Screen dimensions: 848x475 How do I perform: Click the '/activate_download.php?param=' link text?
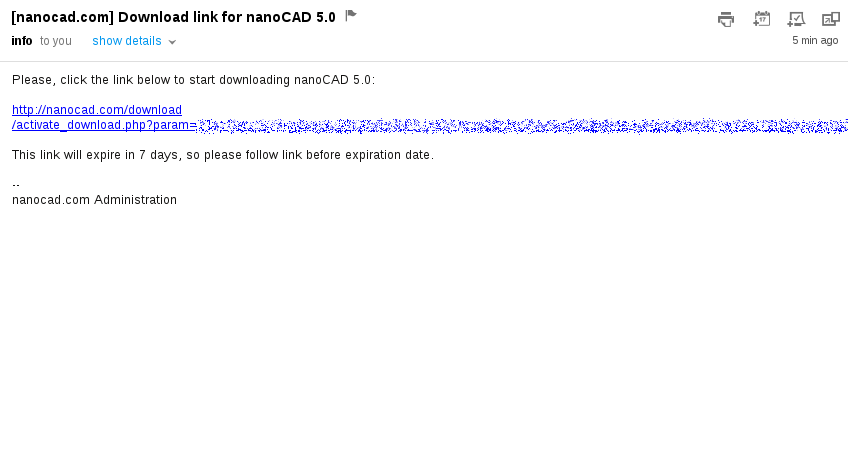click(x=104, y=125)
